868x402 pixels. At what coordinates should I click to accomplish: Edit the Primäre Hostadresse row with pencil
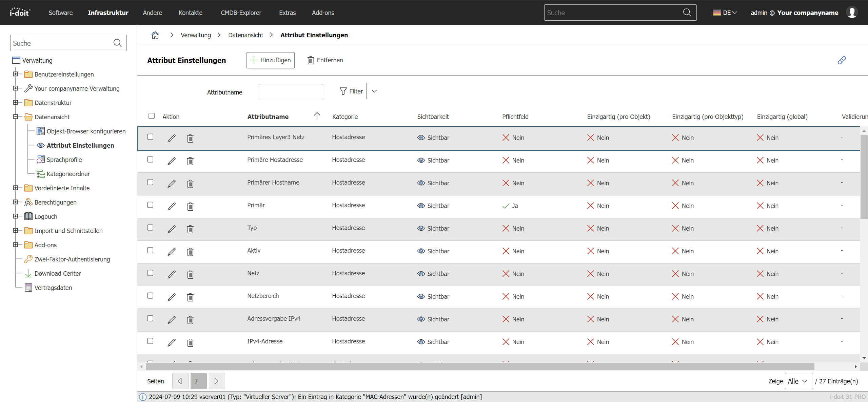(172, 161)
